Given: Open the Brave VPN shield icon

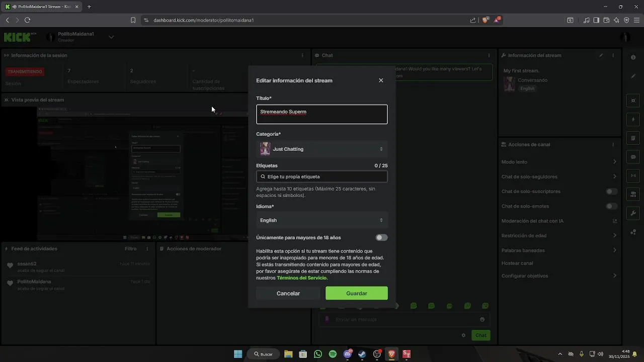Looking at the screenshot, I should [626, 20].
